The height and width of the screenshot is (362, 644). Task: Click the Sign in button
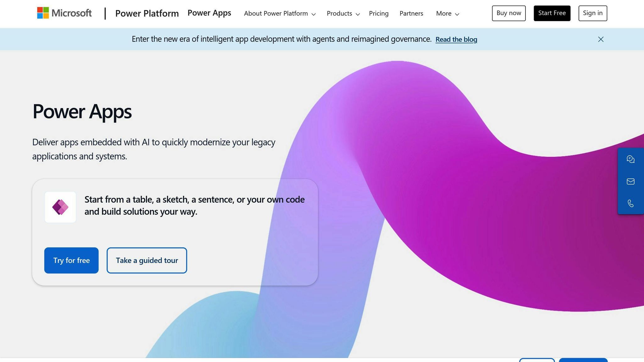pos(593,13)
